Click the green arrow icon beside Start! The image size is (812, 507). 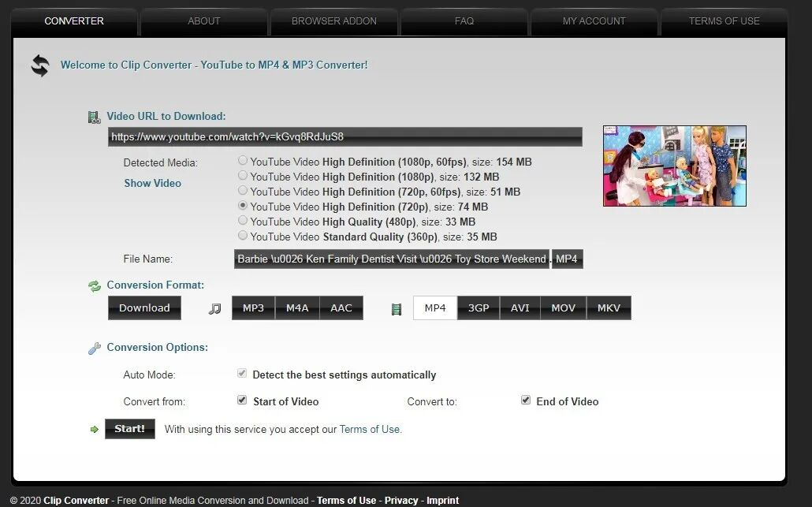(95, 429)
